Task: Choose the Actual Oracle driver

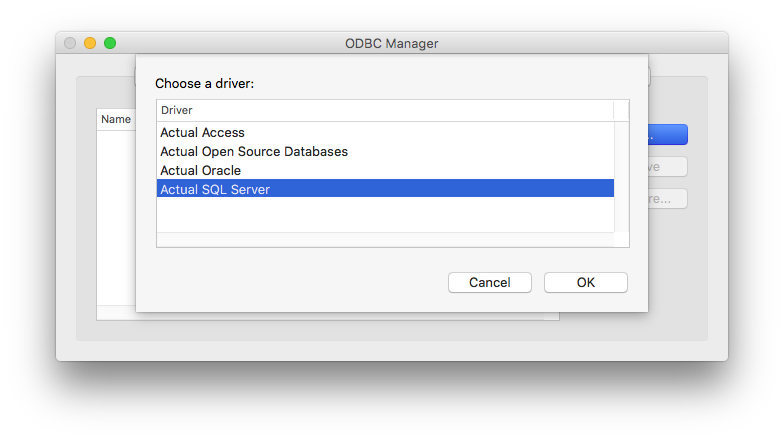Action: (x=385, y=170)
